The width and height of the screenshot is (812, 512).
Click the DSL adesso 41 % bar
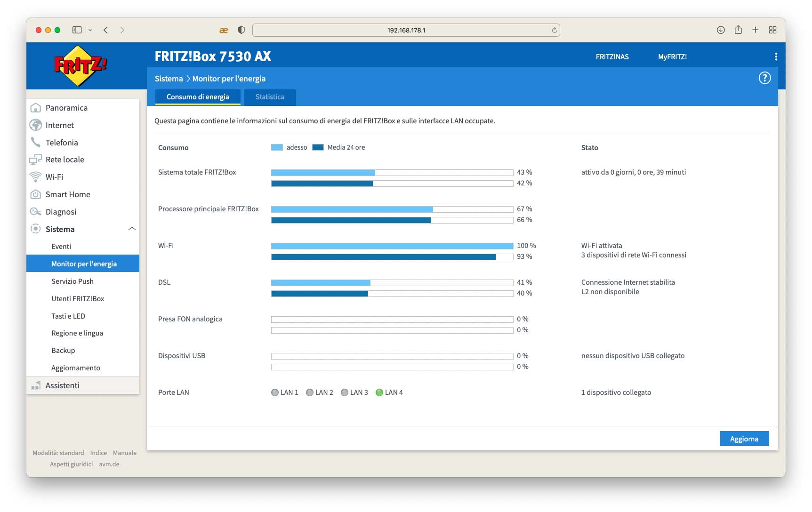point(392,283)
